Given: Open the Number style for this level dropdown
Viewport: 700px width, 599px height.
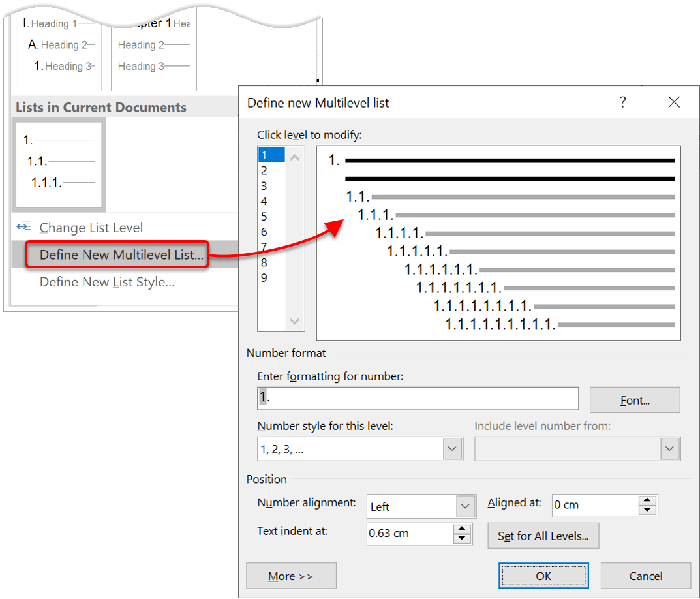Looking at the screenshot, I should pyautogui.click(x=453, y=449).
